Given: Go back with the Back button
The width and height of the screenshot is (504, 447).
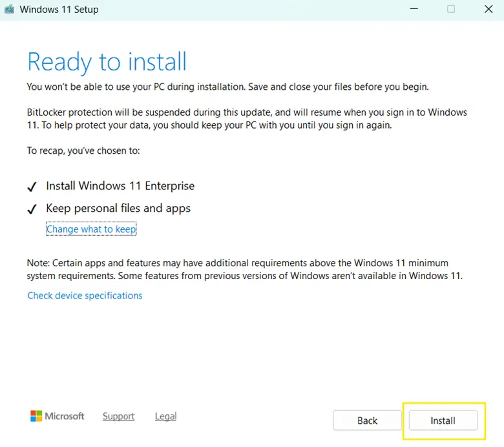Looking at the screenshot, I should click(x=367, y=420).
